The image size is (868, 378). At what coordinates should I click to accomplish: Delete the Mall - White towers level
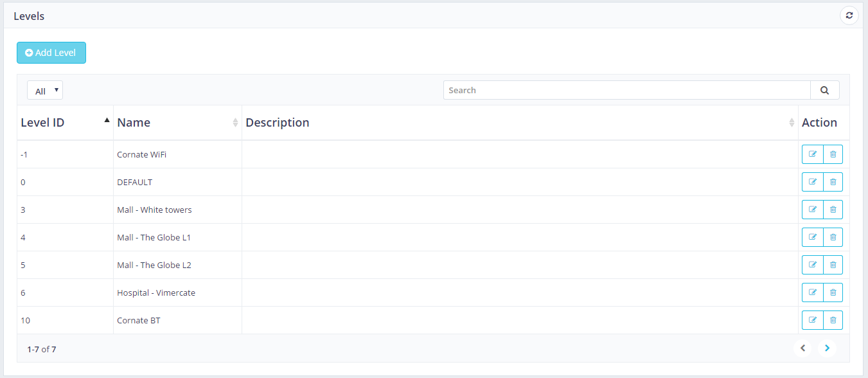click(833, 210)
